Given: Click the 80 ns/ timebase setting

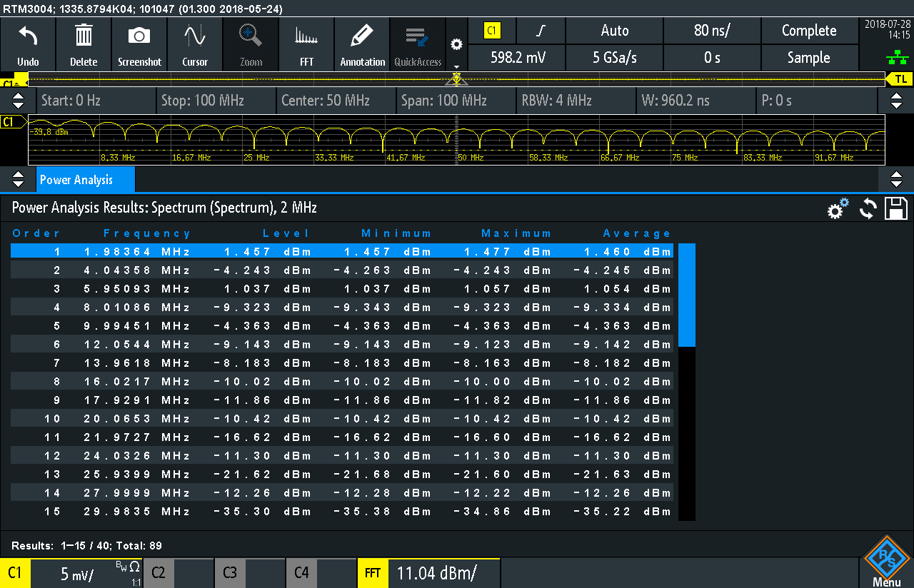Looking at the screenshot, I should pos(712,31).
